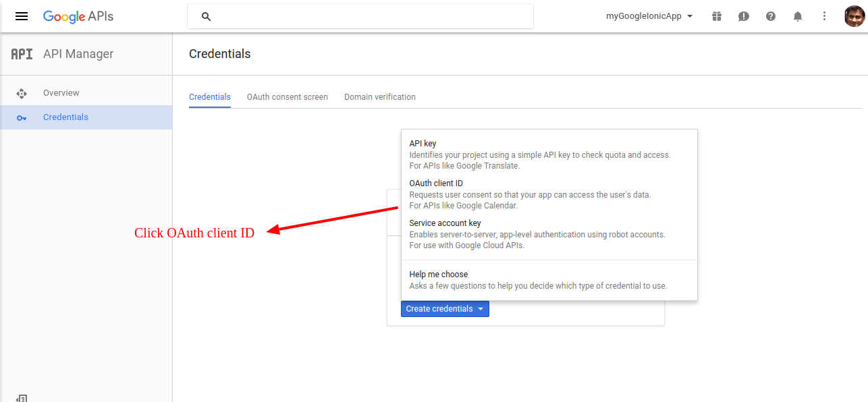Switch to Domain verification tab
This screenshot has width=868, height=402.
click(x=380, y=97)
